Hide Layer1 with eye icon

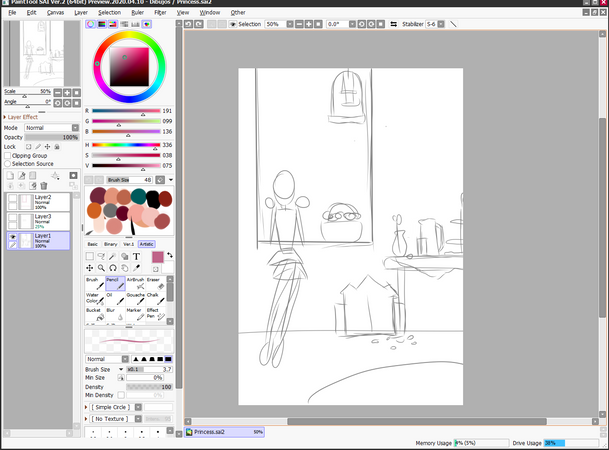[x=12, y=236]
